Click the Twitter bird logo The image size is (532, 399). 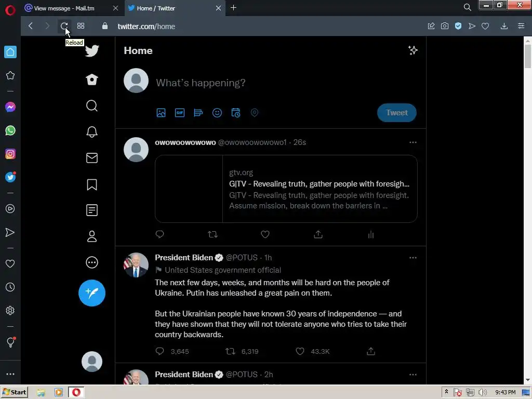click(x=92, y=51)
